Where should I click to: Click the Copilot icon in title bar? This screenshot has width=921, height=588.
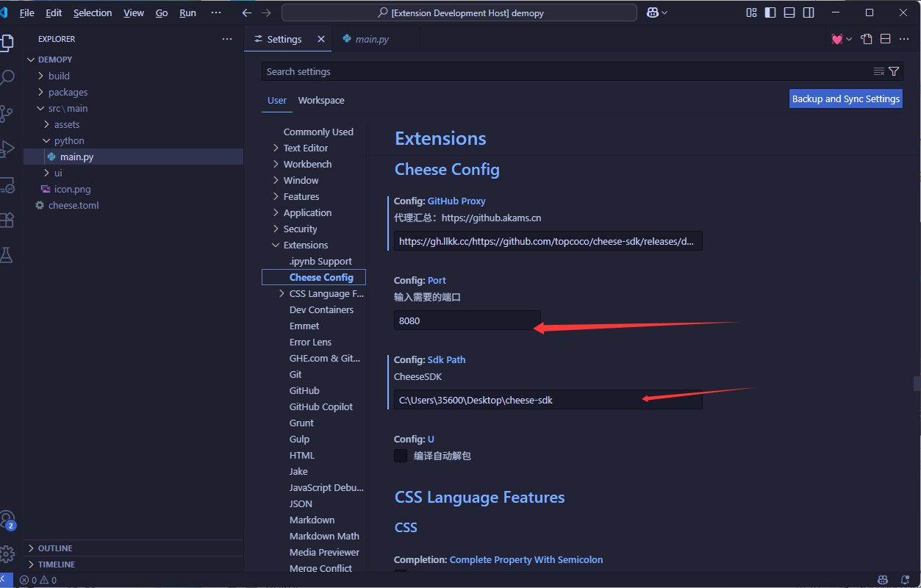pos(652,12)
